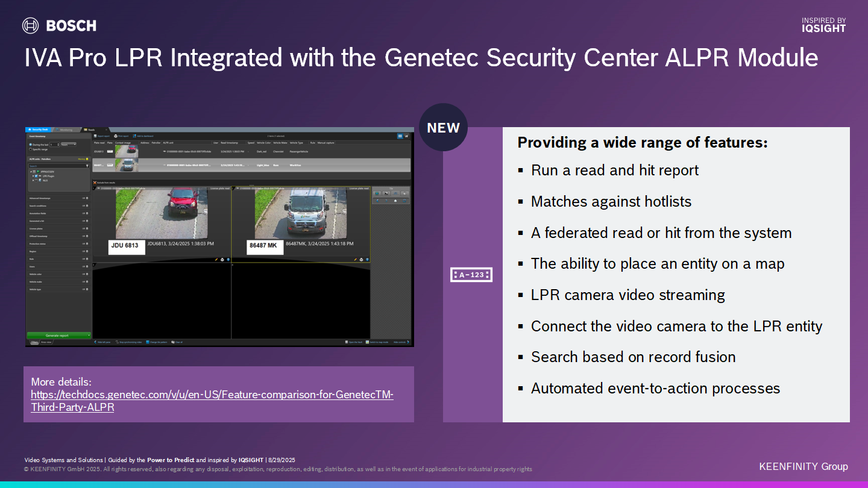Close the Reads tab
Viewport: 868px width, 488px height.
coord(107,130)
